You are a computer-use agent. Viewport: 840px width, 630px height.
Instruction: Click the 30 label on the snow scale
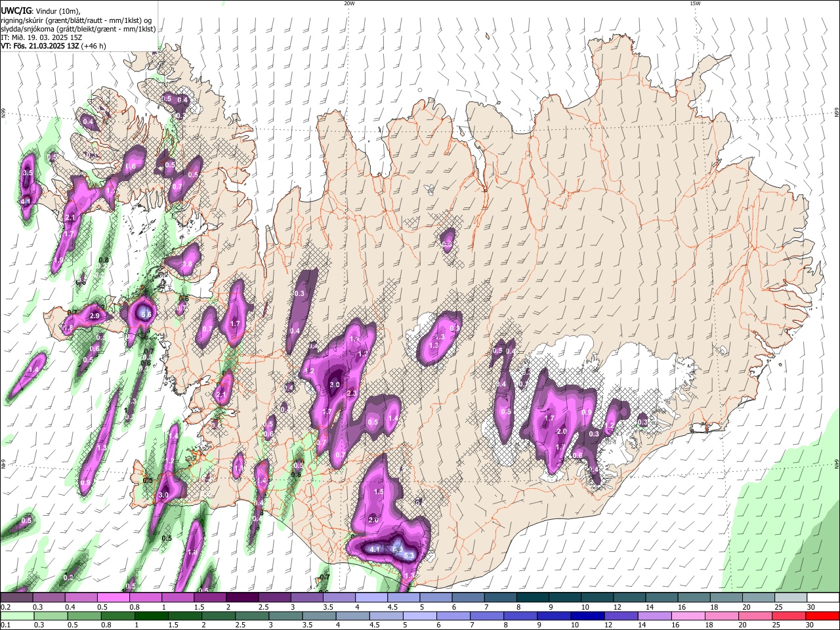pyautogui.click(x=811, y=607)
